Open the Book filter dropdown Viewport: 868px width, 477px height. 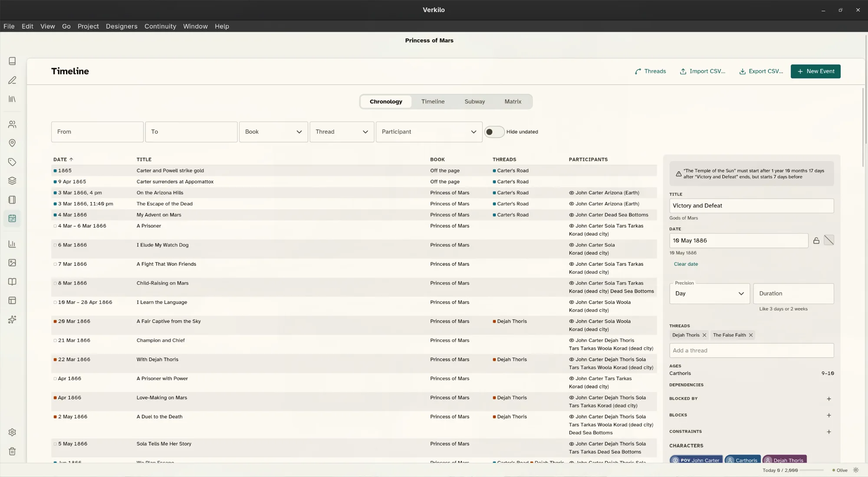tap(273, 132)
